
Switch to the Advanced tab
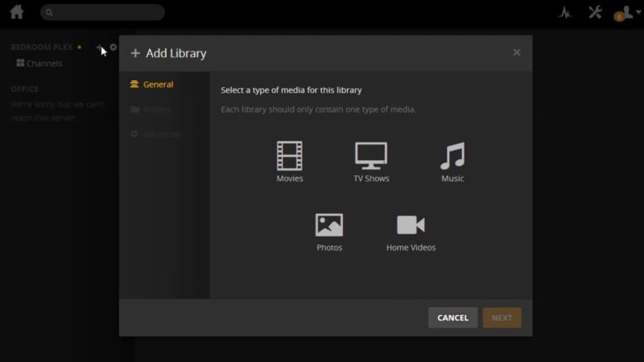pos(161,134)
